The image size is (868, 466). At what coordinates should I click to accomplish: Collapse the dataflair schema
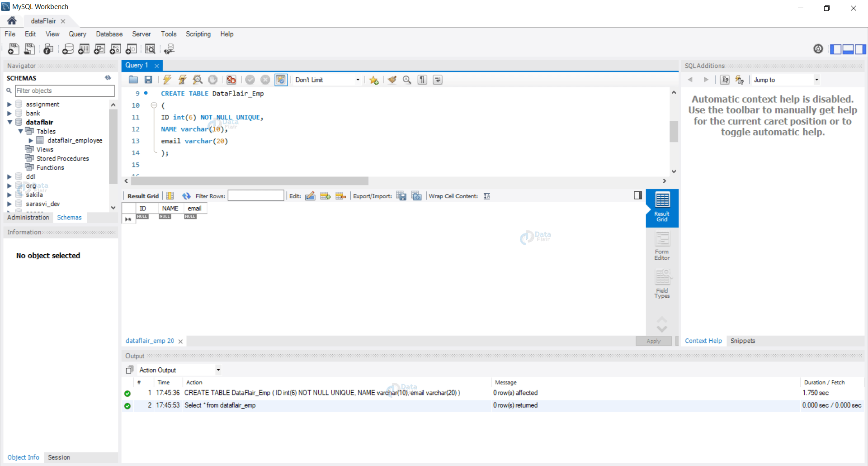coord(9,123)
